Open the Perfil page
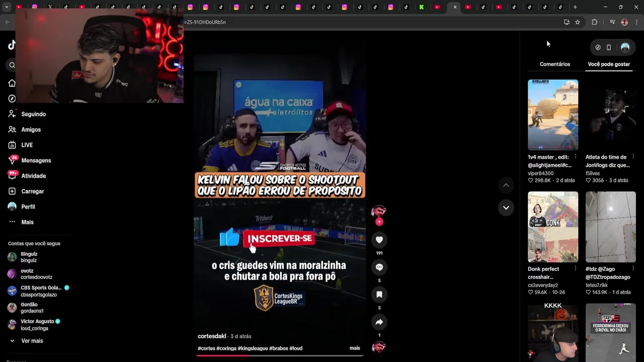Image resolution: width=644 pixels, height=362 pixels. tap(28, 207)
